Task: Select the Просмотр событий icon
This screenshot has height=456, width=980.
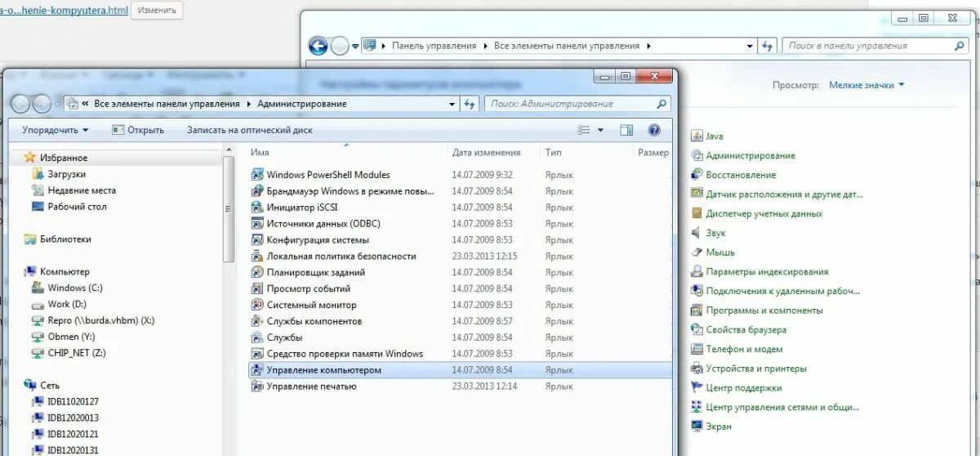Action: coord(257,288)
